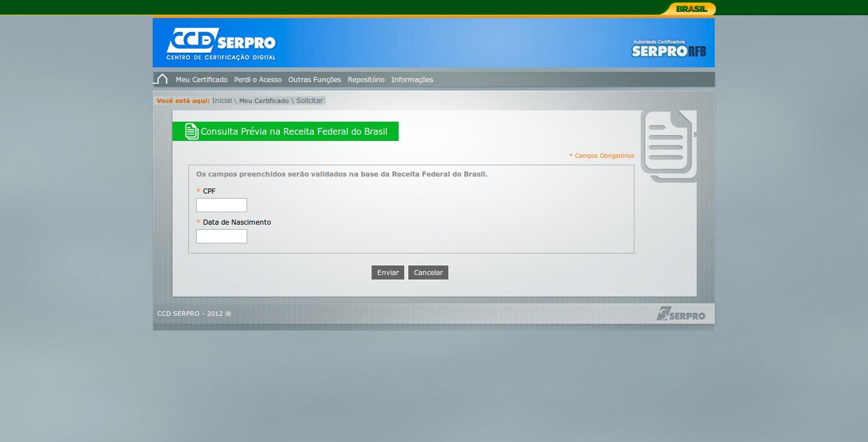
Task: Open the Perdi o Acesso menu
Action: 258,80
